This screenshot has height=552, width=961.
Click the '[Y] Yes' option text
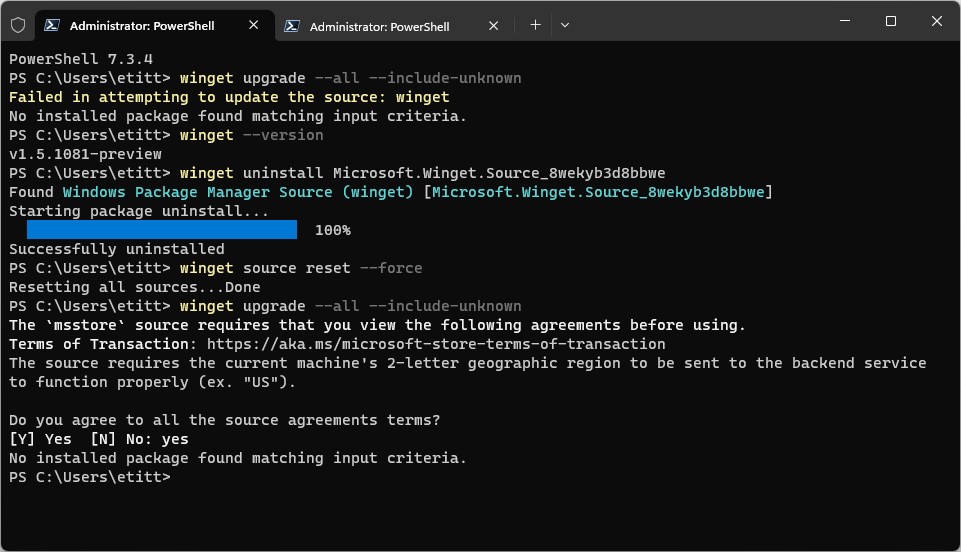pos(41,439)
